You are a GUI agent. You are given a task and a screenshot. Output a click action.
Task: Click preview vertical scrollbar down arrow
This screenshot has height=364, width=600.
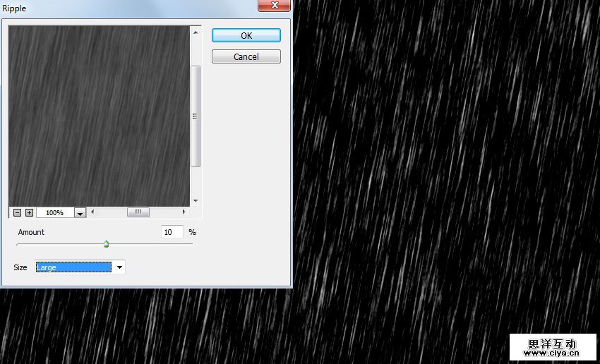(196, 201)
